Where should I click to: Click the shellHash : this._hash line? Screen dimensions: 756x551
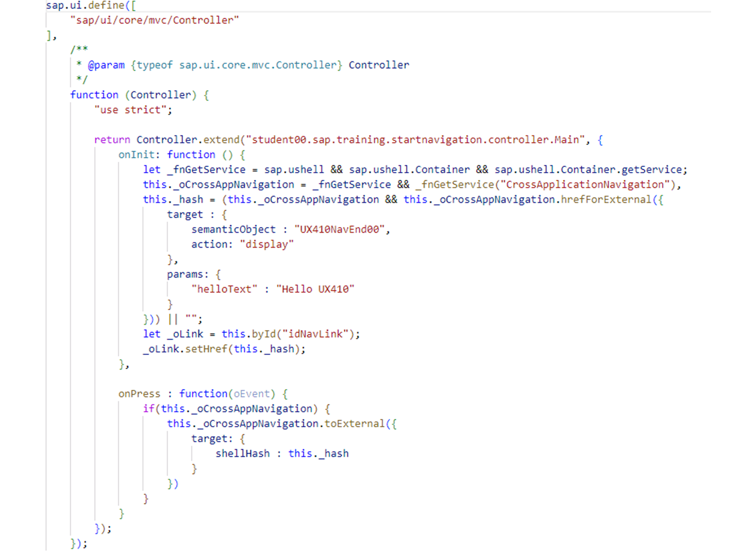pyautogui.click(x=282, y=454)
